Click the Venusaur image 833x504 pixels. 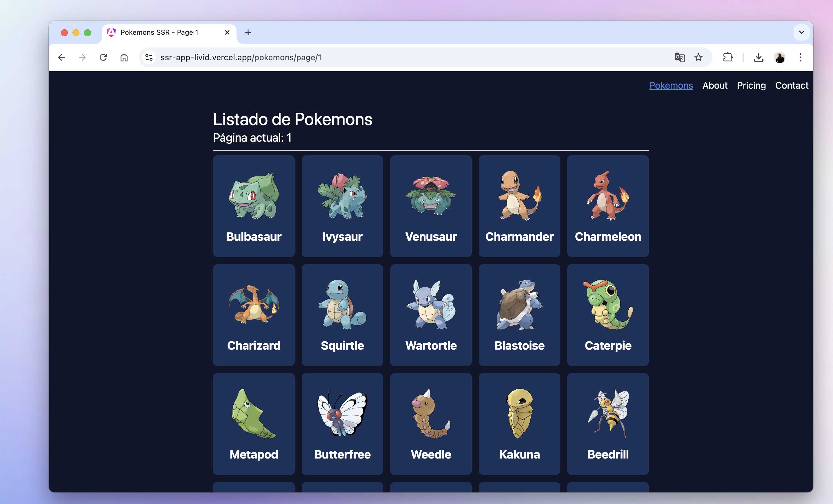[x=431, y=196]
